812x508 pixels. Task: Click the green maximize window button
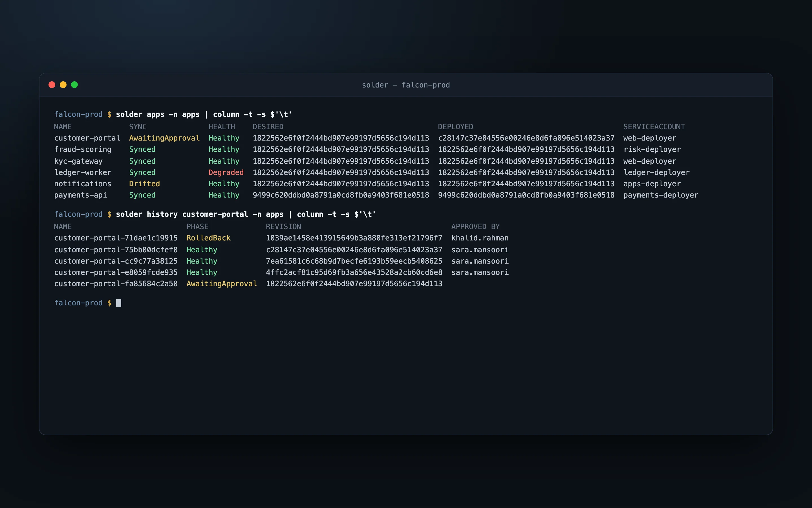74,85
